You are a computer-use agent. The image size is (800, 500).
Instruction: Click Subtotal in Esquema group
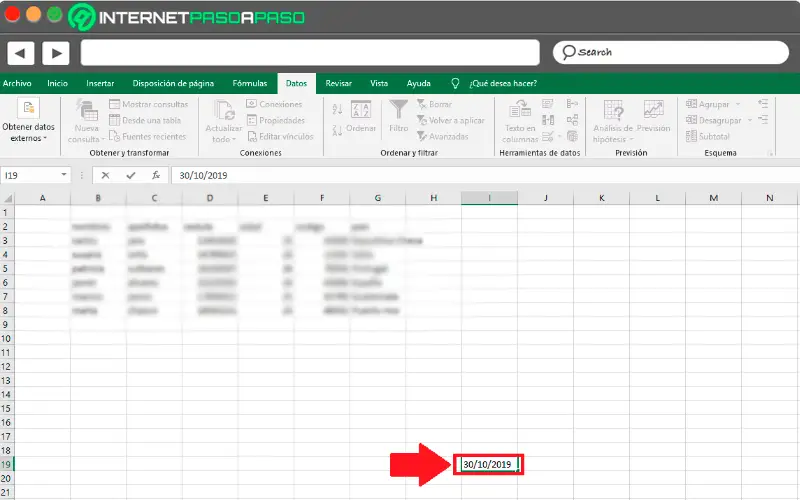[x=708, y=136]
